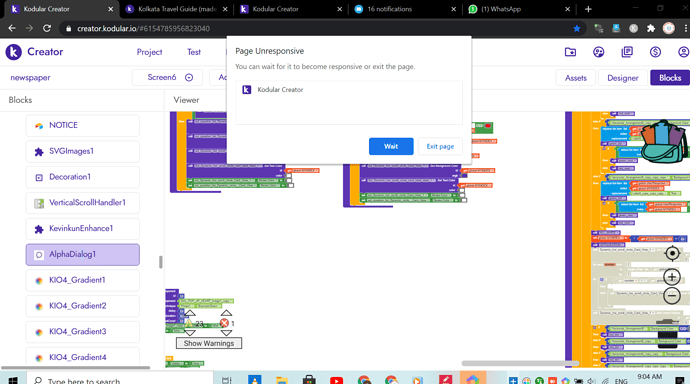The width and height of the screenshot is (690, 384).
Task: Open the account profile icon in header
Action: tap(683, 52)
